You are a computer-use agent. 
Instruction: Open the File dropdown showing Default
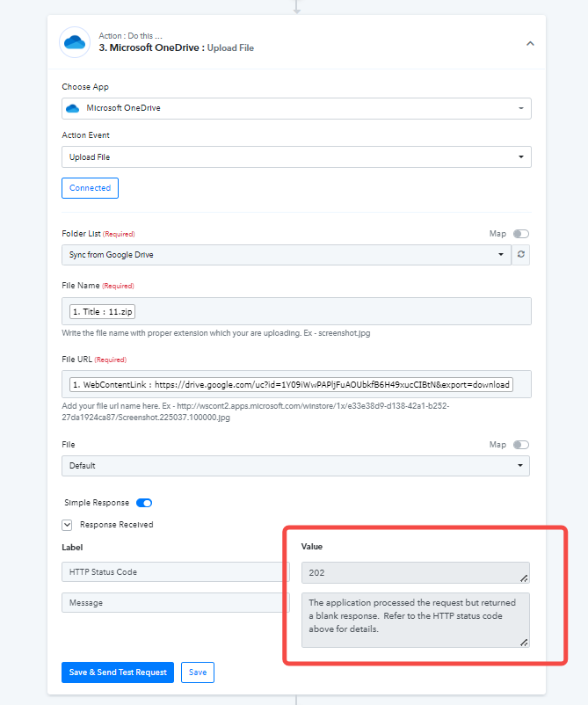point(295,466)
